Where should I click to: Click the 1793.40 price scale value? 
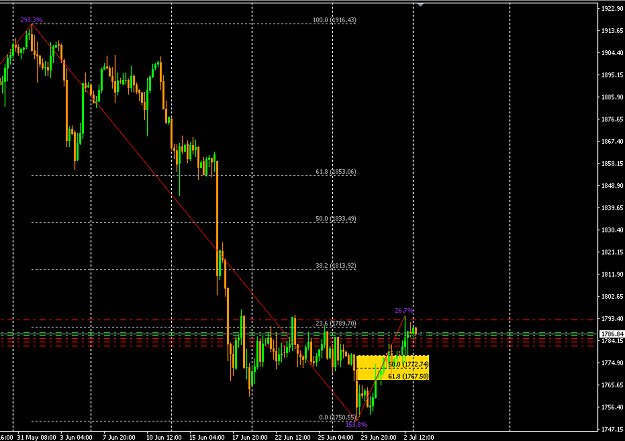pyautogui.click(x=612, y=319)
